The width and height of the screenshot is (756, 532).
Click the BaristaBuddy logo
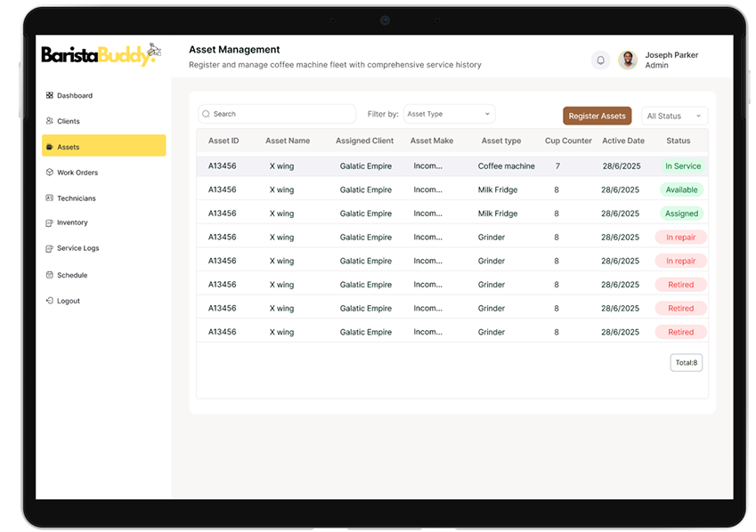(100, 55)
